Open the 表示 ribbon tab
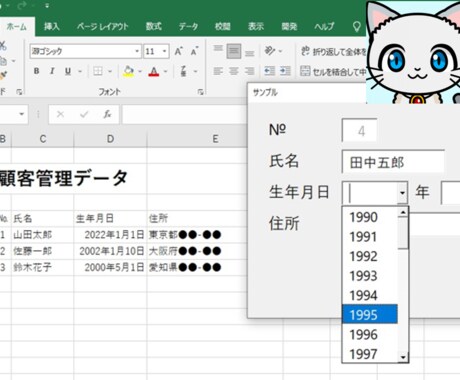This screenshot has height=380, width=460. pyautogui.click(x=256, y=27)
